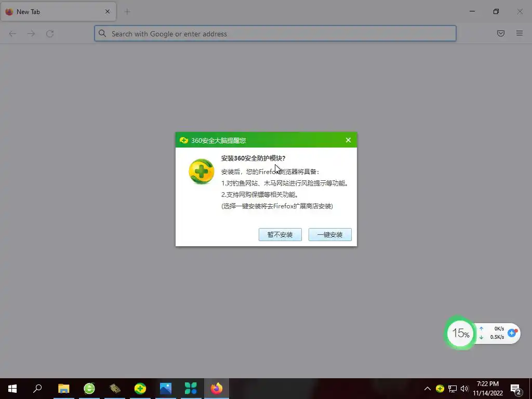Screen dimensions: 532x399
Task: Open File Explorer from the taskbar
Action: click(x=63, y=389)
